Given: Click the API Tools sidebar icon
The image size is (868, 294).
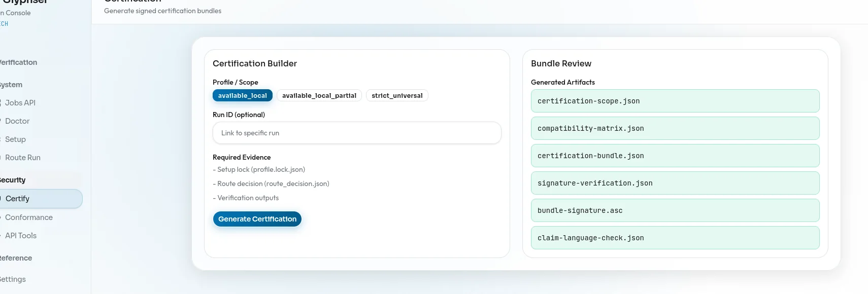Looking at the screenshot, I should (2, 235).
